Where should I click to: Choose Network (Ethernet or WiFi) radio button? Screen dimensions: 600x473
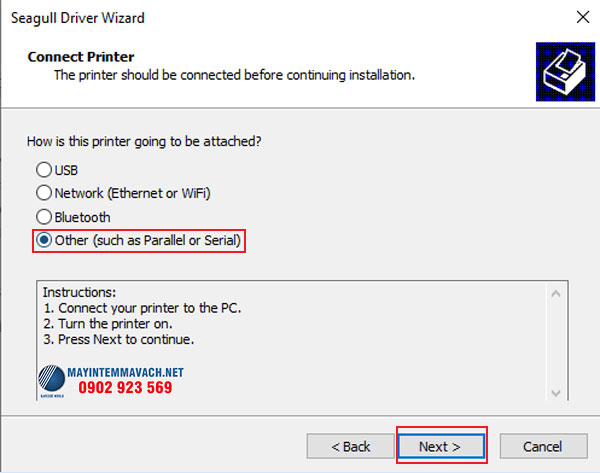[x=44, y=193]
